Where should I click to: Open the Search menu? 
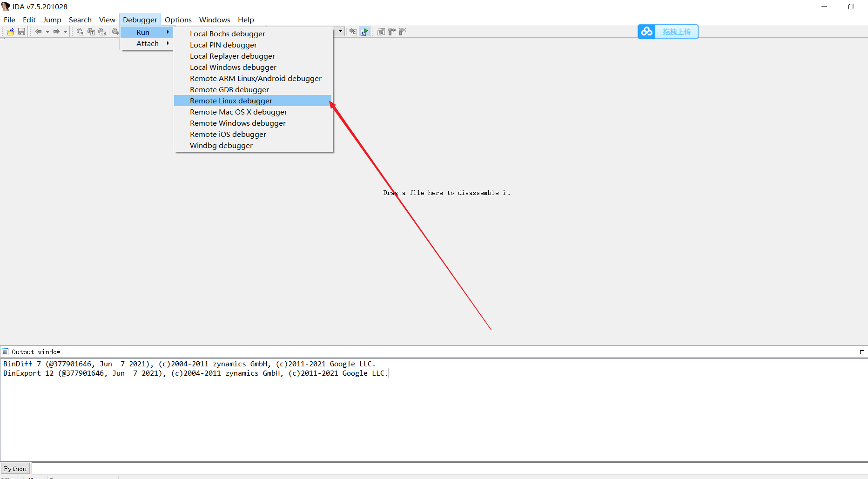80,20
